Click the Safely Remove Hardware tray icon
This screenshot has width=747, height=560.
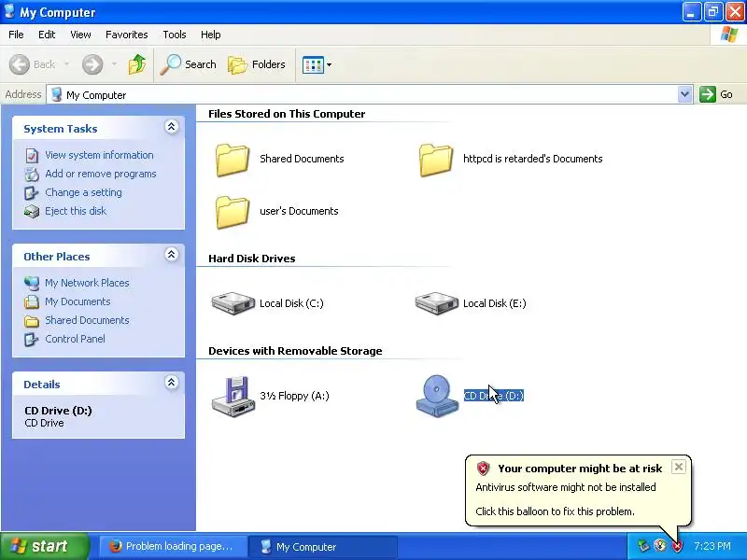(643, 546)
